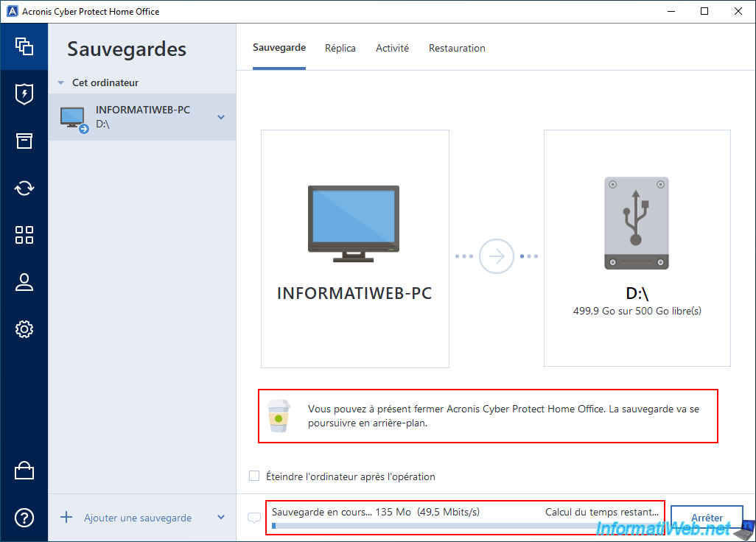756x542 pixels.
Task: Click the large monitor icon in source panel
Action: tap(354, 224)
